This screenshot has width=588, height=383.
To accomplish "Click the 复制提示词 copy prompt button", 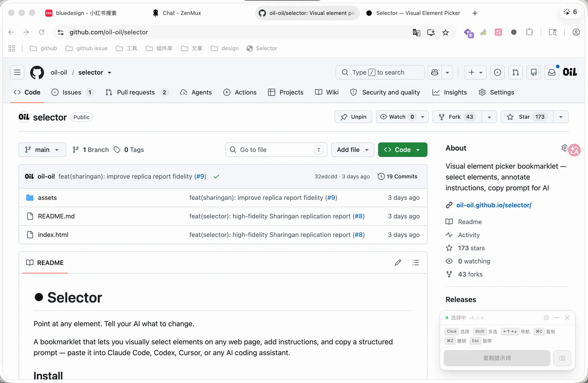I will point(497,358).
